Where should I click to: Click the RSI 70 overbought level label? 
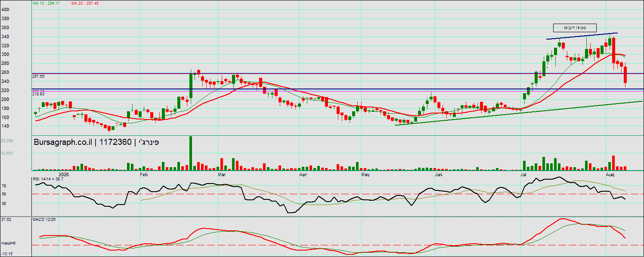point(3,186)
